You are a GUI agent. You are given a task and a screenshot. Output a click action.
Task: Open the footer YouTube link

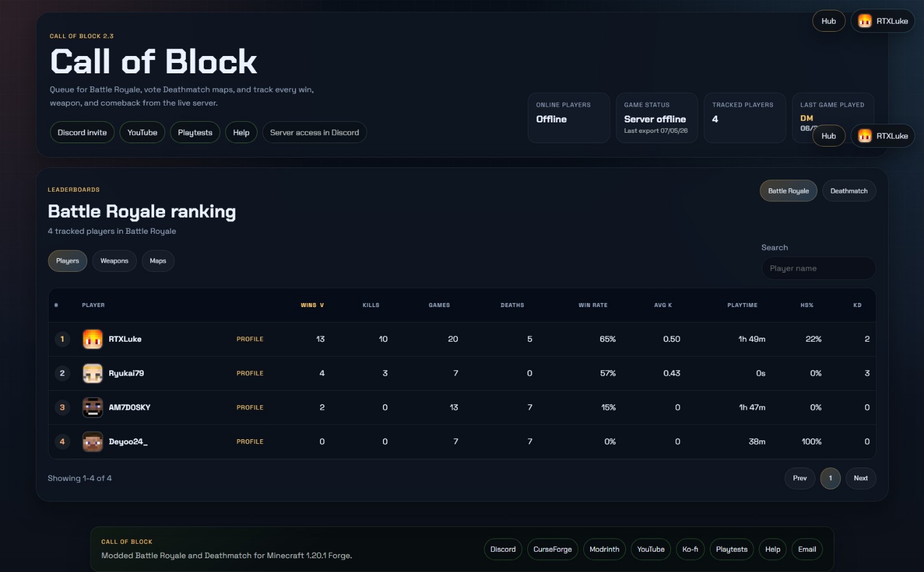(651, 549)
